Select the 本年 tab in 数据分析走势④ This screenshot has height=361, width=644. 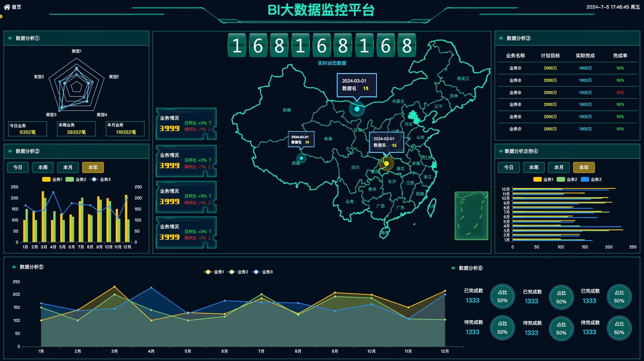click(584, 167)
